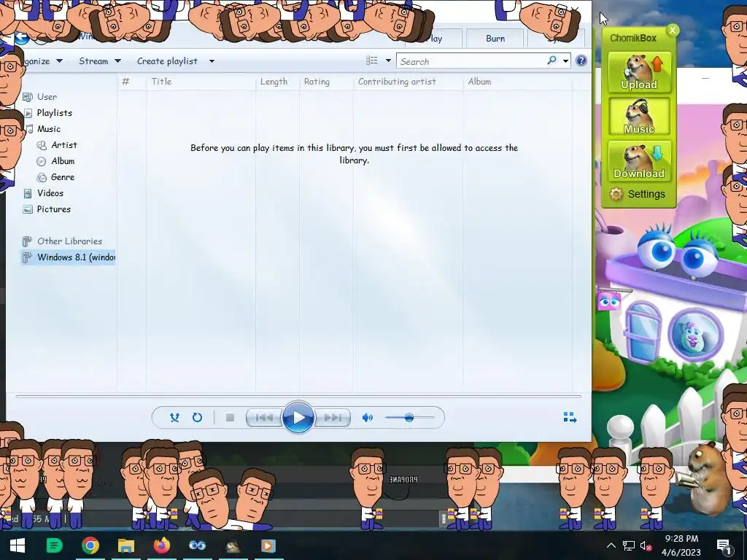Open the green chat app in taskbar
Image resolution: width=747 pixels, height=560 pixels.
[54, 545]
